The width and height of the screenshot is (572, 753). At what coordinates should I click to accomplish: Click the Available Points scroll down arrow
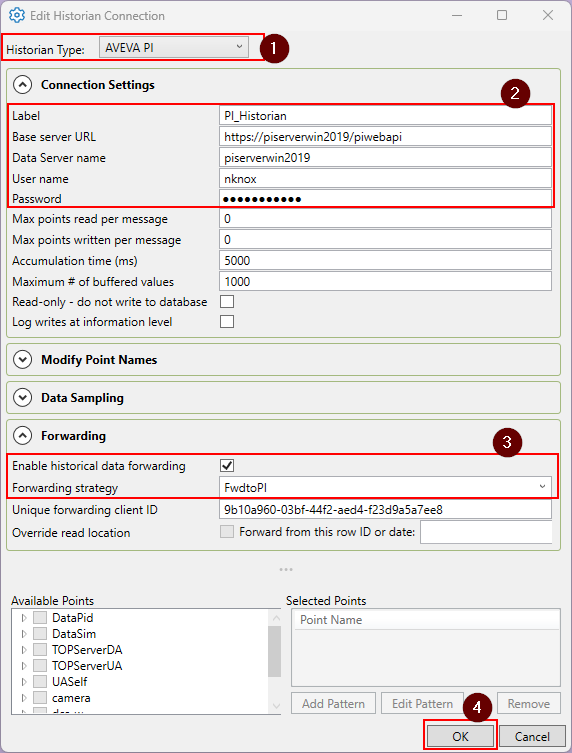pyautogui.click(x=276, y=706)
